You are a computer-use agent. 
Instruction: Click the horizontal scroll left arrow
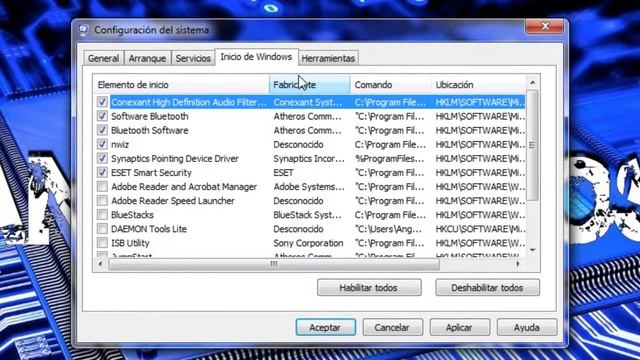pos(100,264)
